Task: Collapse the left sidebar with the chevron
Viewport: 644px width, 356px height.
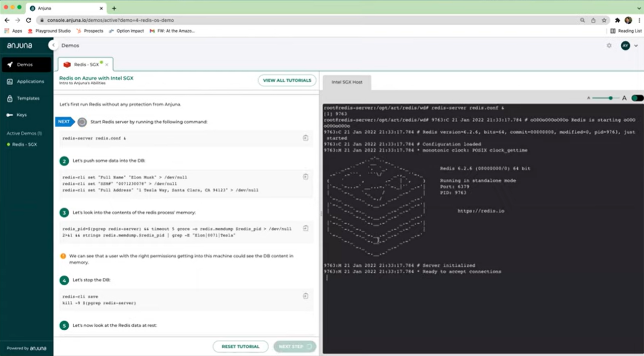Action: 53,45
